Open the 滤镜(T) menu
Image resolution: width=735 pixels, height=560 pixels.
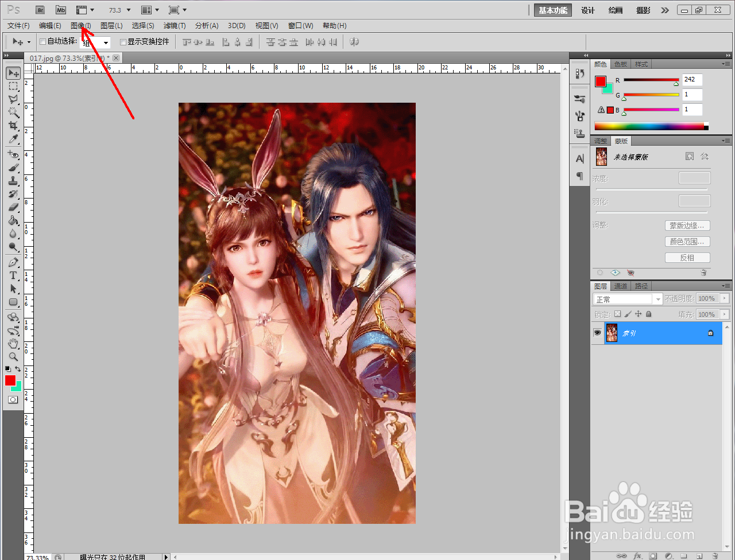pyautogui.click(x=175, y=26)
